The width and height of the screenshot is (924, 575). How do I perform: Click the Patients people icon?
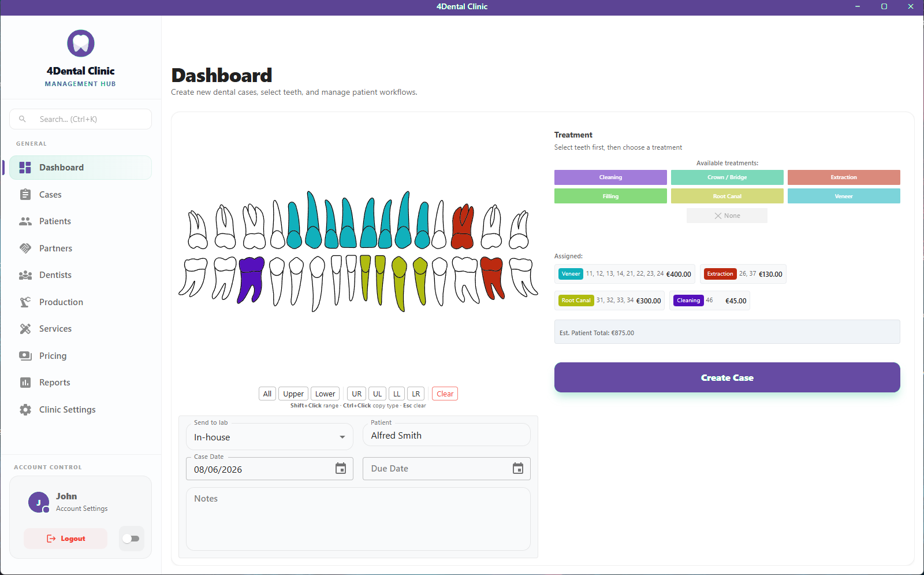tap(25, 221)
